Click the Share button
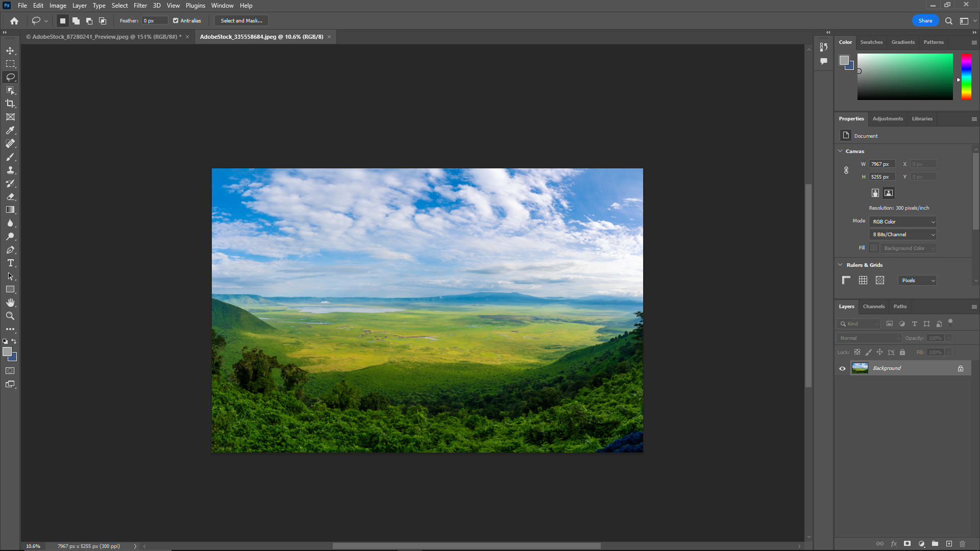The image size is (980, 551). point(925,21)
